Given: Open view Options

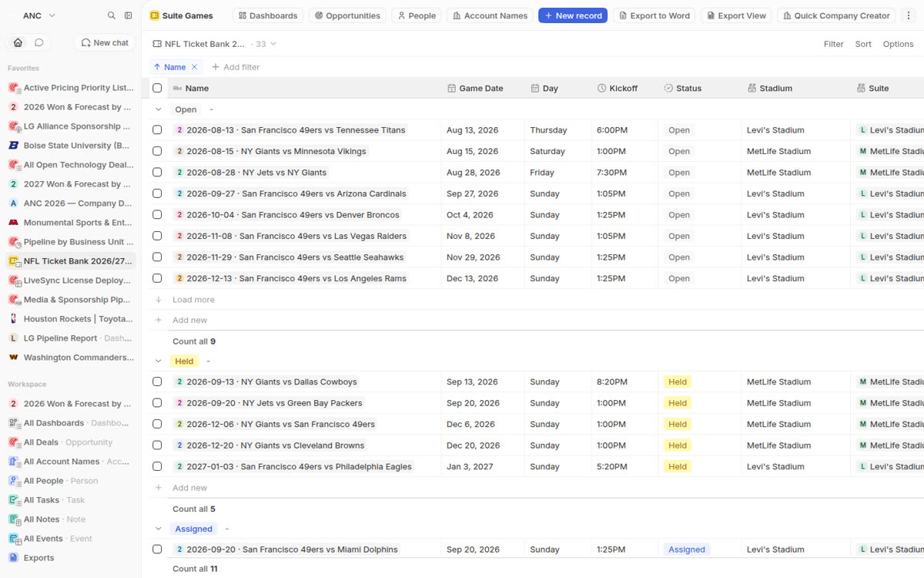Looking at the screenshot, I should (x=898, y=44).
